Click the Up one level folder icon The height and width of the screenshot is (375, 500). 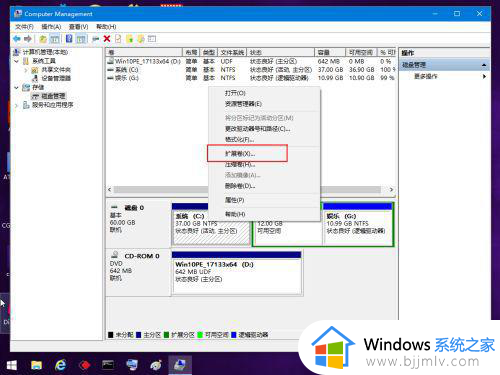[x=43, y=39]
